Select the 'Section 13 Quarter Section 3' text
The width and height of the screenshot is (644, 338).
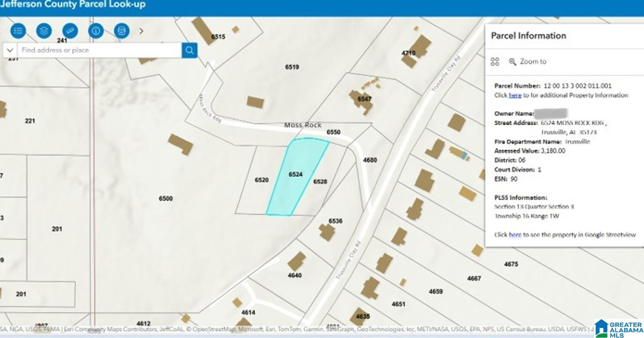click(x=534, y=207)
